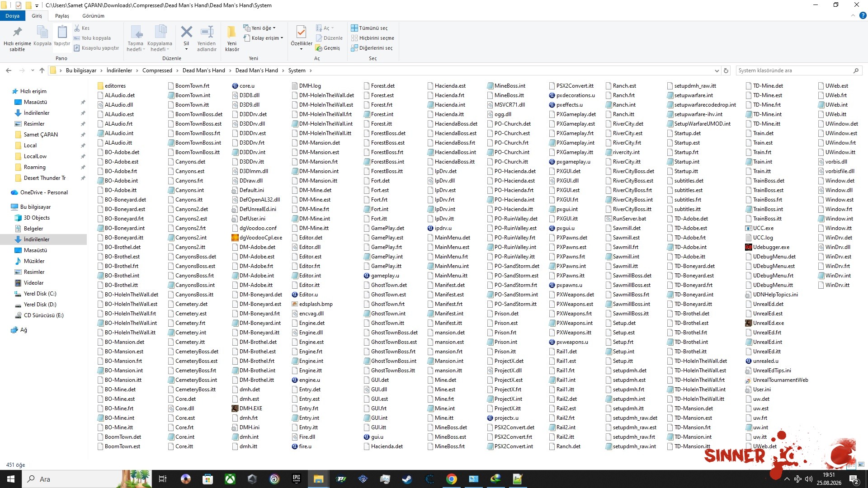Image resolution: width=868 pixels, height=488 pixels.
Task: Select the dgVoodoo.conf file
Action: (x=254, y=228)
